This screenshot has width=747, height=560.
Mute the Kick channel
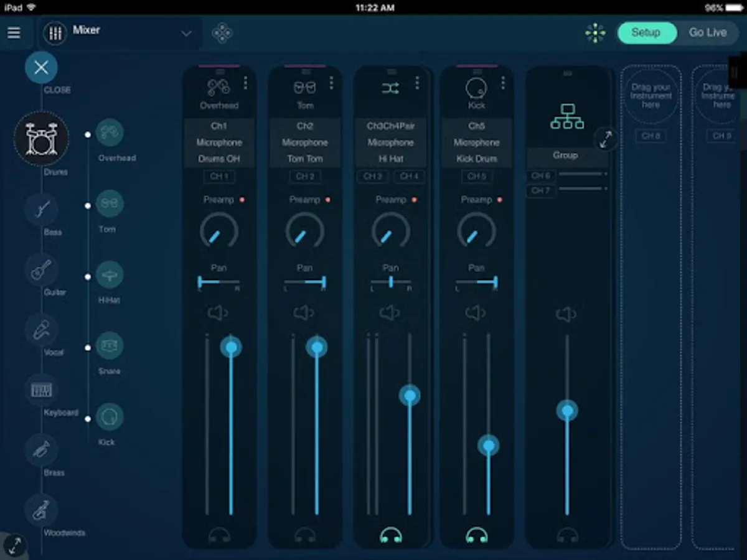click(476, 313)
